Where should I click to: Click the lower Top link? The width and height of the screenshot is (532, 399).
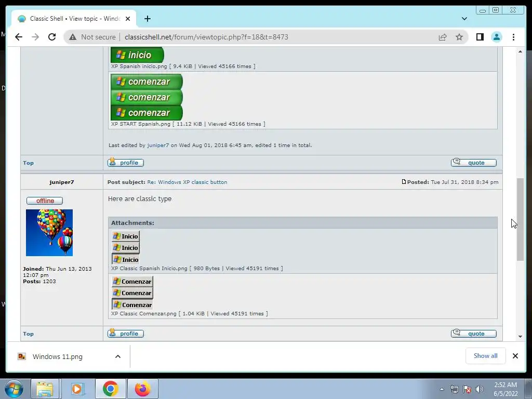[x=28, y=334]
